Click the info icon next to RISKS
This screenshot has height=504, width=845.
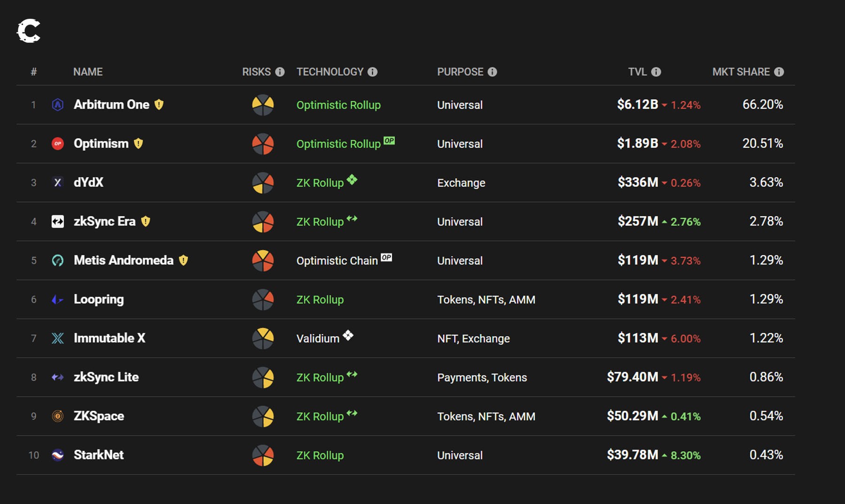pyautogui.click(x=280, y=72)
